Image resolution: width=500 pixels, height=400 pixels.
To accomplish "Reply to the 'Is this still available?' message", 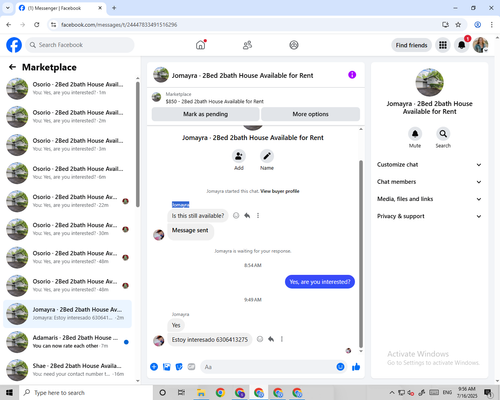I will (247, 216).
